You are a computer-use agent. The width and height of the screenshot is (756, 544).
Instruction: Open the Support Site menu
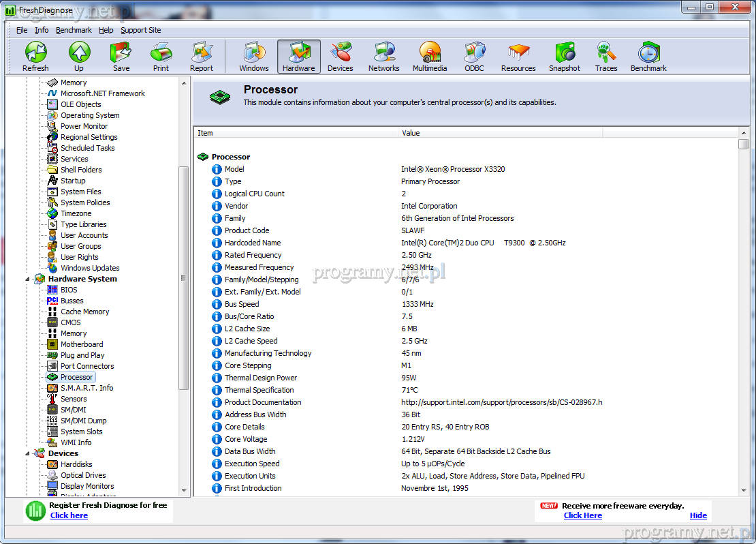pos(140,30)
